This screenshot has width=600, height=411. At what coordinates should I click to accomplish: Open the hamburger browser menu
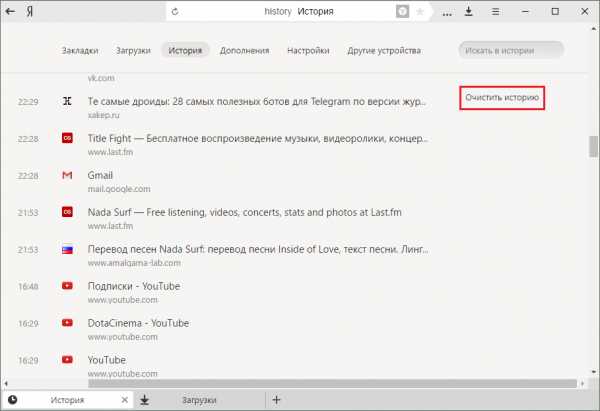point(497,12)
